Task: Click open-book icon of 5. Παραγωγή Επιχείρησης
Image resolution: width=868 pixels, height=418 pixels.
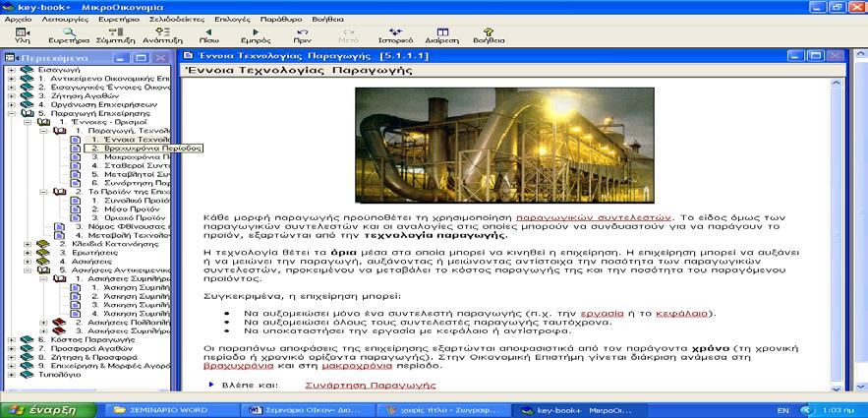Action: (x=26, y=113)
